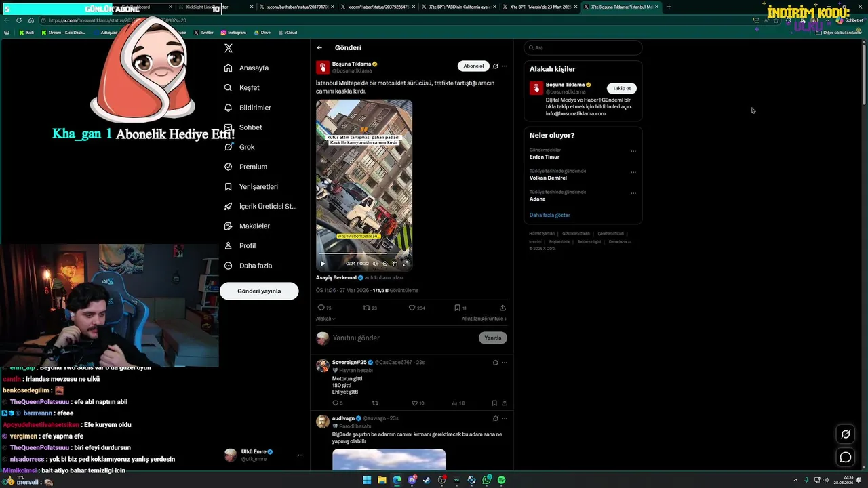Viewport: 868px width, 488px height.
Task: Open Premium page
Action: click(245, 167)
